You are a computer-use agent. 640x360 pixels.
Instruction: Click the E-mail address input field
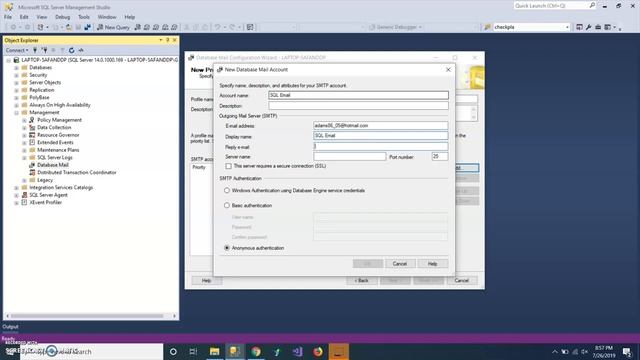click(x=380, y=126)
